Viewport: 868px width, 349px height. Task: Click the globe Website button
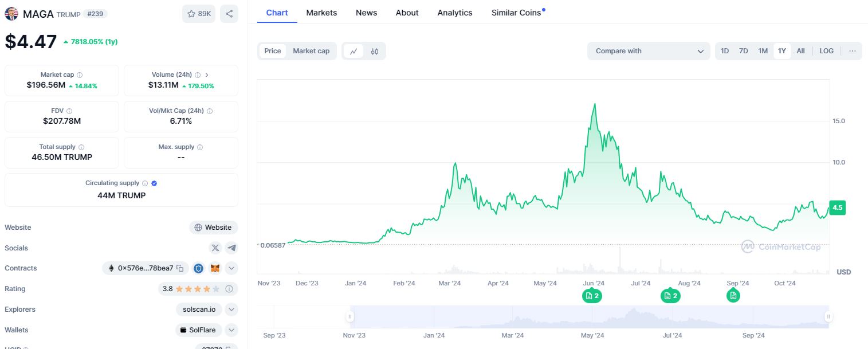[213, 228]
